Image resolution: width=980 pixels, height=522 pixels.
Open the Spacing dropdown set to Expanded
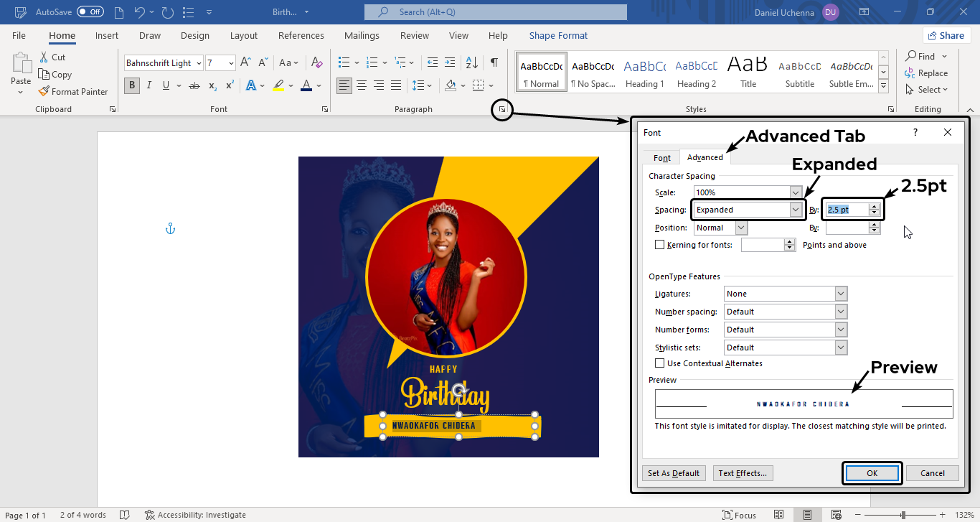click(x=795, y=210)
